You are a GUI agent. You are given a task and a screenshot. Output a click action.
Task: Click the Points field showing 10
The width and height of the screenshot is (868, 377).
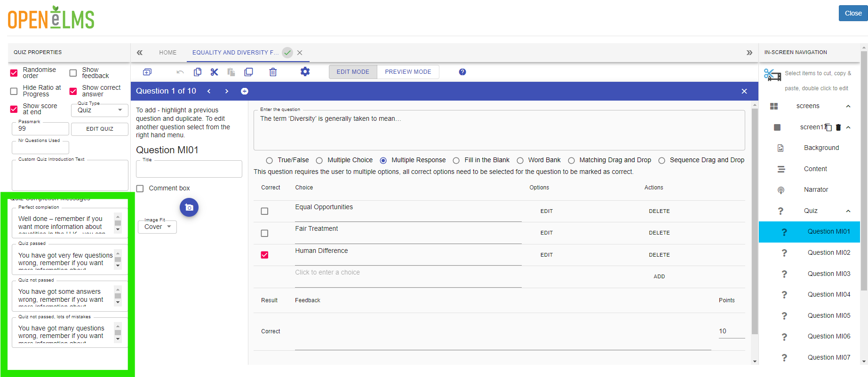pyautogui.click(x=732, y=331)
